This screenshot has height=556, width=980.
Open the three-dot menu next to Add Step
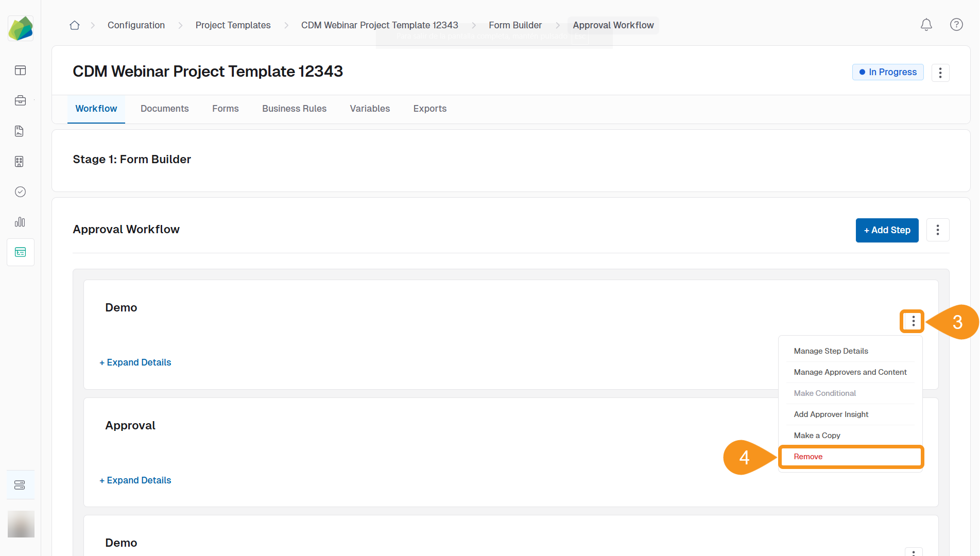point(937,230)
